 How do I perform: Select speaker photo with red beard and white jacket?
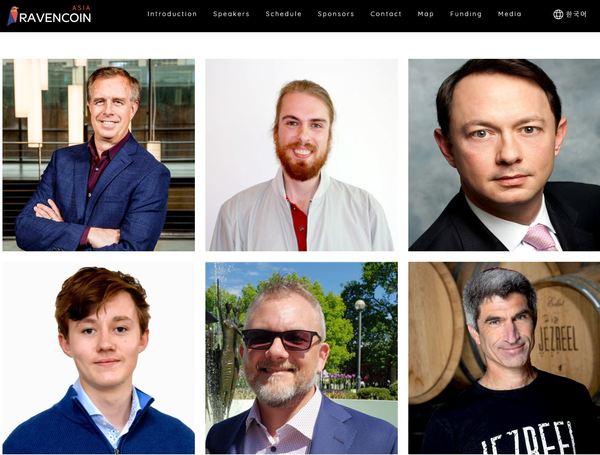point(302,155)
